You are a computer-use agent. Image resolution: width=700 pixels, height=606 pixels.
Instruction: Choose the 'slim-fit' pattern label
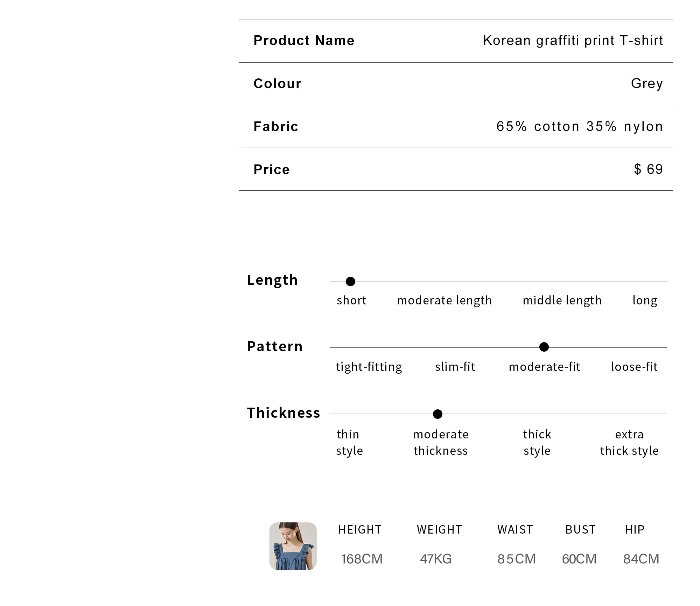455,367
